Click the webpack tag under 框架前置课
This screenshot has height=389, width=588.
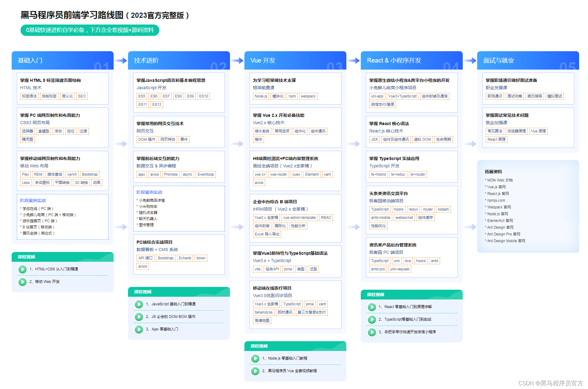tap(308, 96)
